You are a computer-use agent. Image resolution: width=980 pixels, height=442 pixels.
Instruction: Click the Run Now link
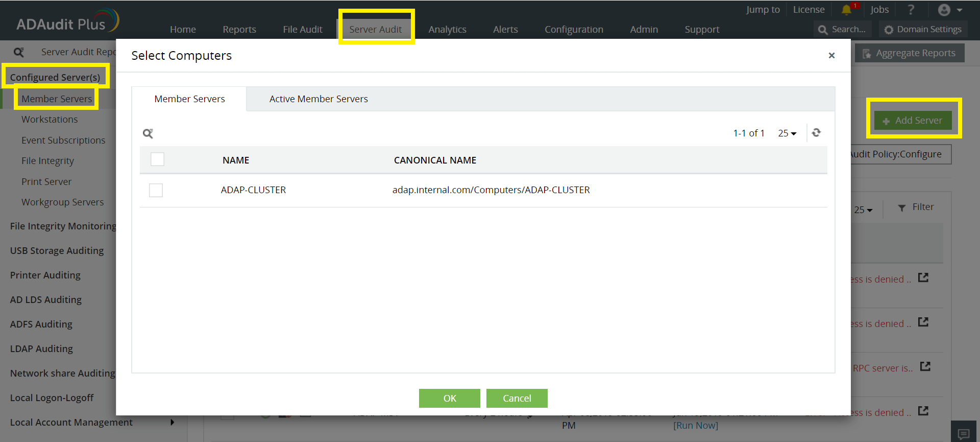696,426
